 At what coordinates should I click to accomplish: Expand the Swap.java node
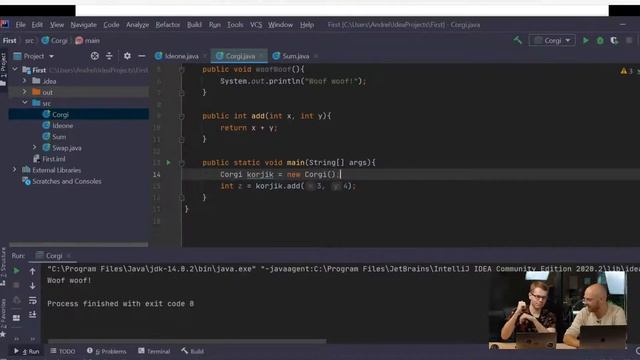click(35, 147)
